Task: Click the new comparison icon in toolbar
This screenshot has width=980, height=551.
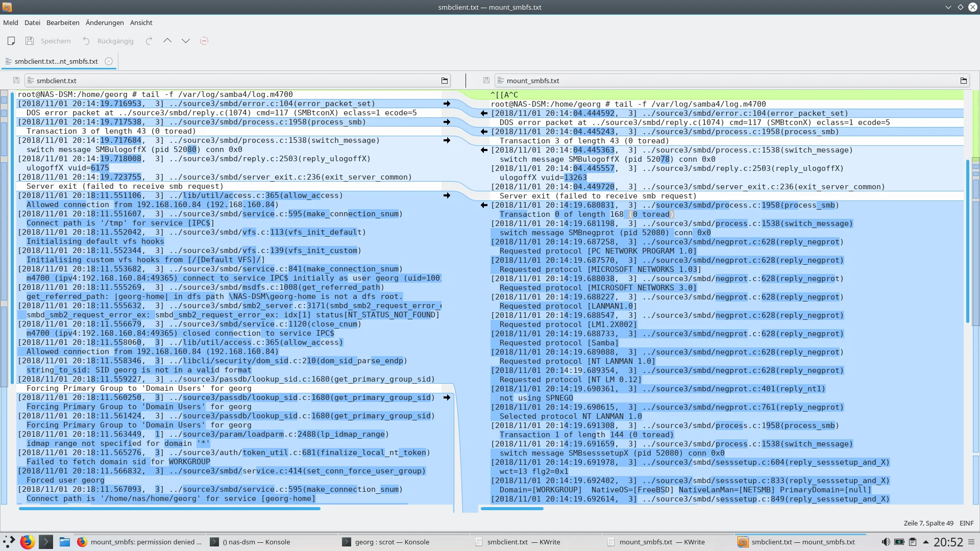Action: tap(11, 41)
